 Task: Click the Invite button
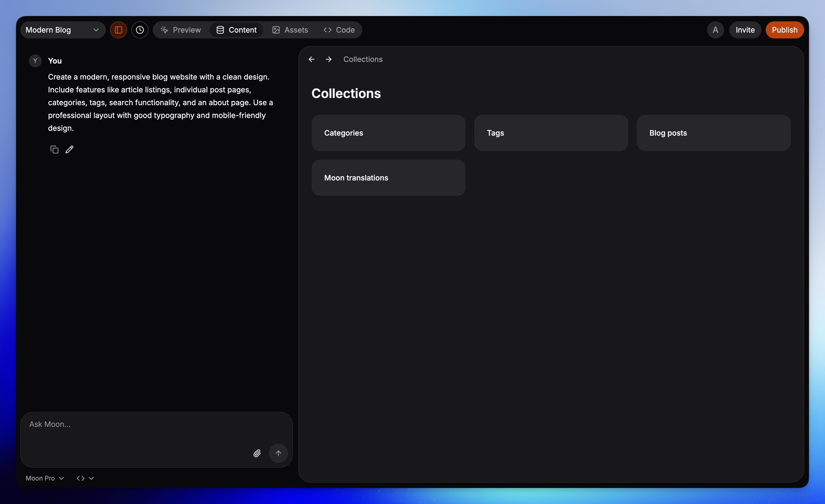(745, 30)
